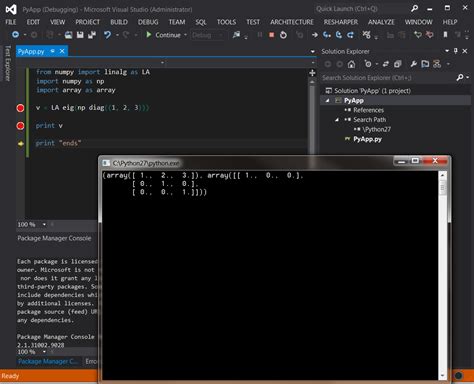Click the Solution Explorer search magnifier icon
This screenshot has width=474, height=384.
click(460, 77)
